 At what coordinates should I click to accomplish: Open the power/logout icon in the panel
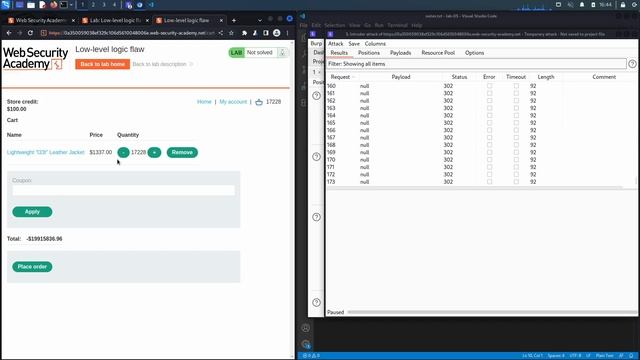(635, 5)
